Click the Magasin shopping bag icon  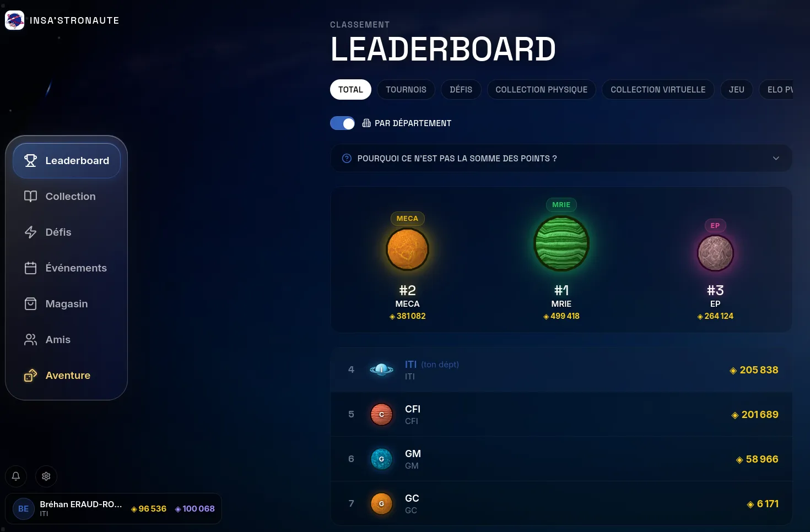click(31, 303)
